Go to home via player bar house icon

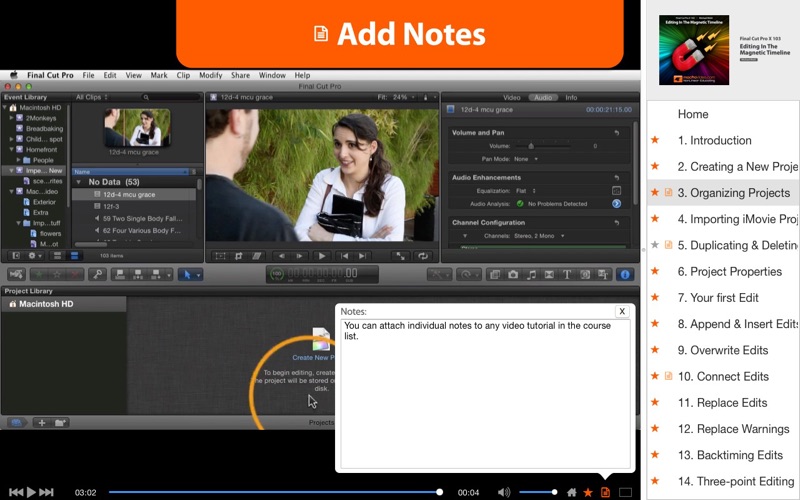[x=572, y=492]
